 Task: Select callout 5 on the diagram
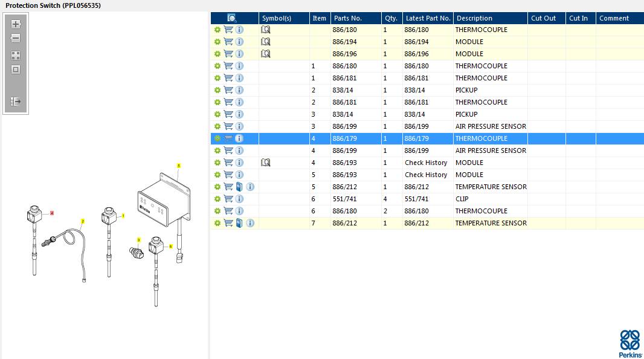point(178,165)
